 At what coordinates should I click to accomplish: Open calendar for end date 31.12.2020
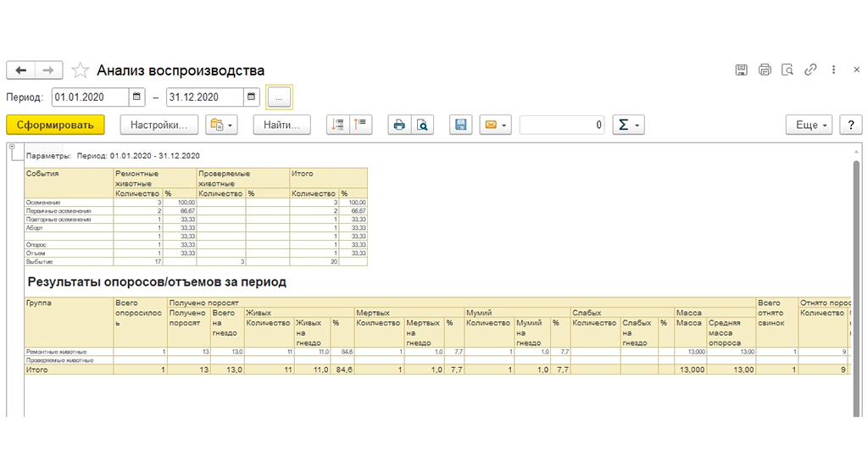252,97
